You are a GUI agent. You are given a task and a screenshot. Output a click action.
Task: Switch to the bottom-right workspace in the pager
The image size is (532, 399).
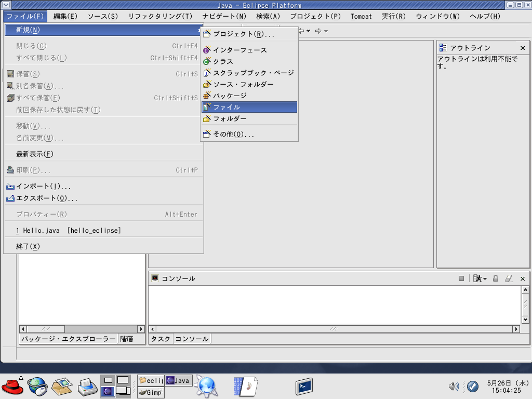123,391
